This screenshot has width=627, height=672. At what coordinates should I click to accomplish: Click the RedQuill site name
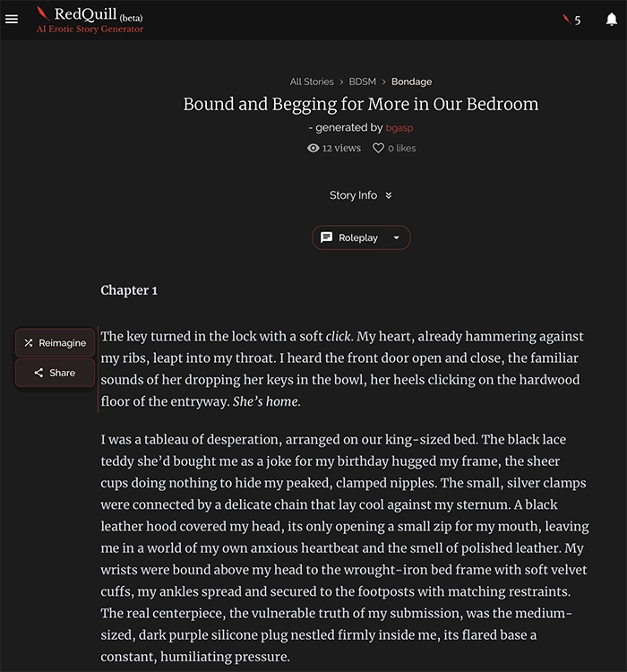tap(85, 13)
